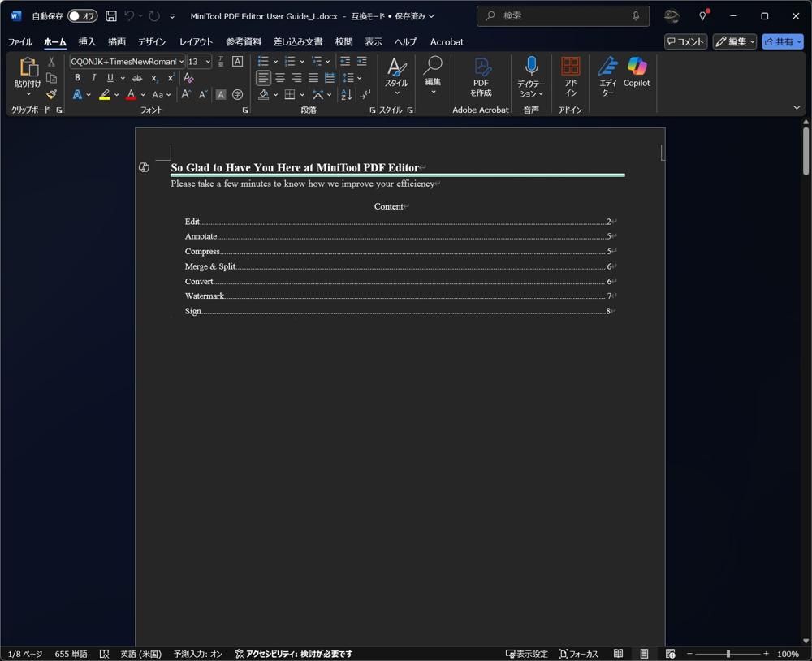Click the フォーカス (Focus) button in status bar
Image resolution: width=812 pixels, height=661 pixels.
point(578,654)
